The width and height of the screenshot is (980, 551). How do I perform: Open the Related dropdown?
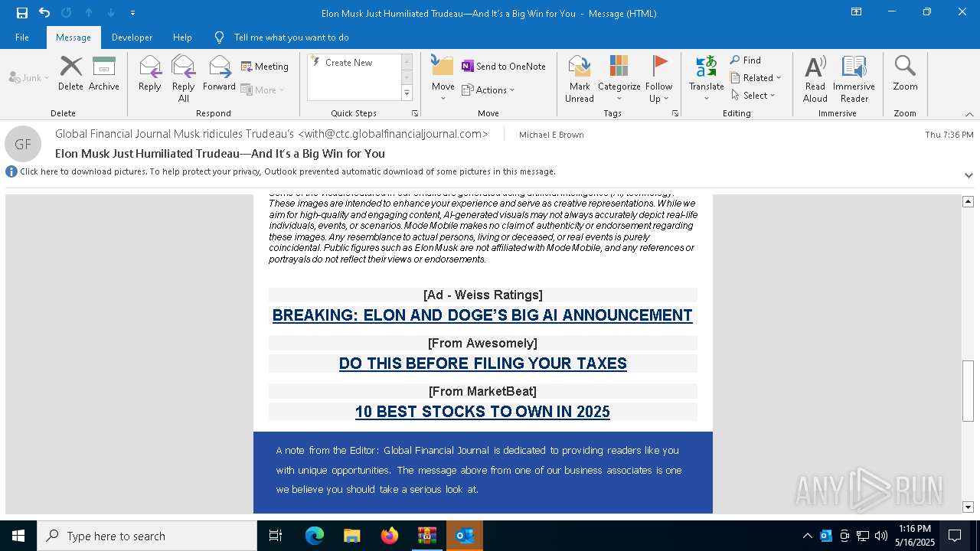756,78
